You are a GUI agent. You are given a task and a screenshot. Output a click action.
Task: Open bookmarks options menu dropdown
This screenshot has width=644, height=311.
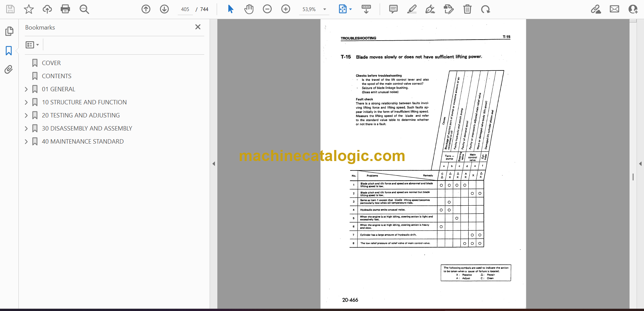pyautogui.click(x=33, y=45)
